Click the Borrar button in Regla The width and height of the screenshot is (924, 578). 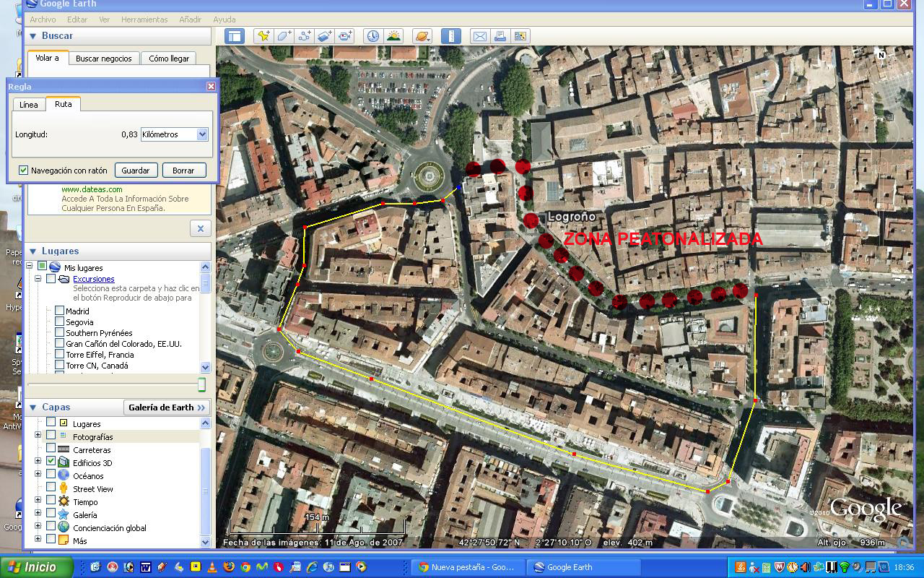click(183, 171)
